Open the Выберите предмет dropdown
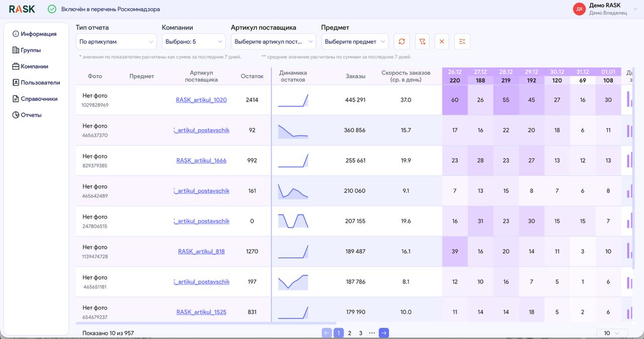Image resolution: width=644 pixels, height=339 pixels. click(354, 42)
